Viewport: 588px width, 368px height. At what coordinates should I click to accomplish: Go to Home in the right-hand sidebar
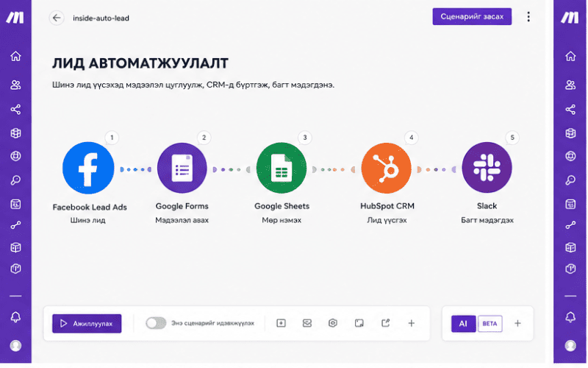click(570, 56)
